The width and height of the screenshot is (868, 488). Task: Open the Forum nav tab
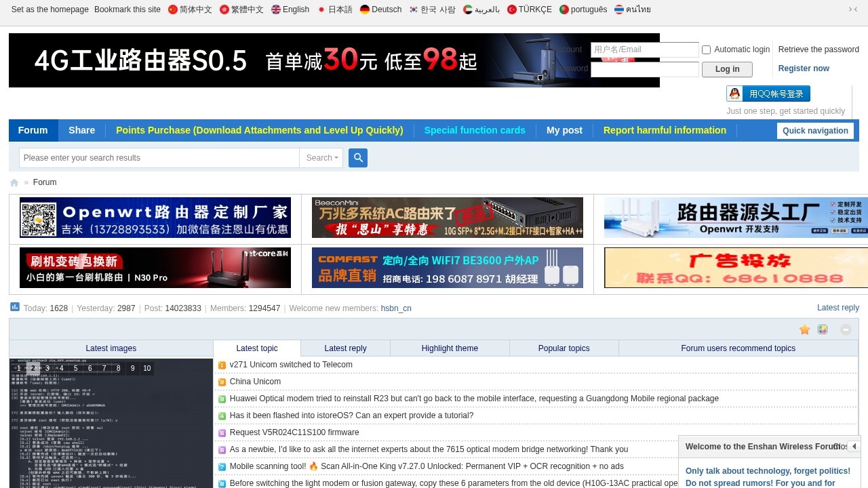33,130
